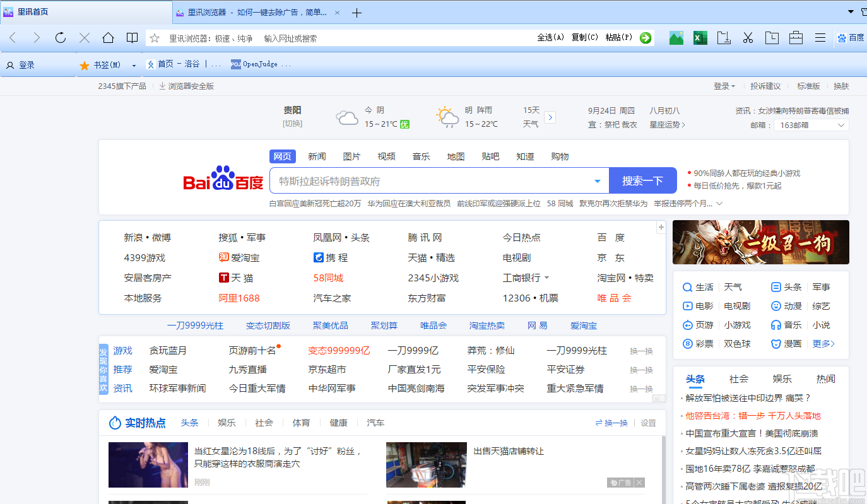Click the 粘贴(P) button in address bar
Screen dimensions: 867x504
tap(618, 38)
